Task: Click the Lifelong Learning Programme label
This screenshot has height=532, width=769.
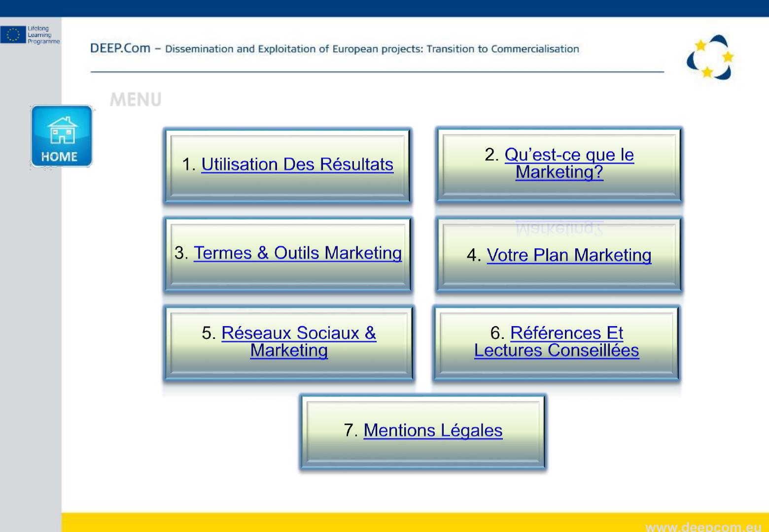Action: pos(43,35)
